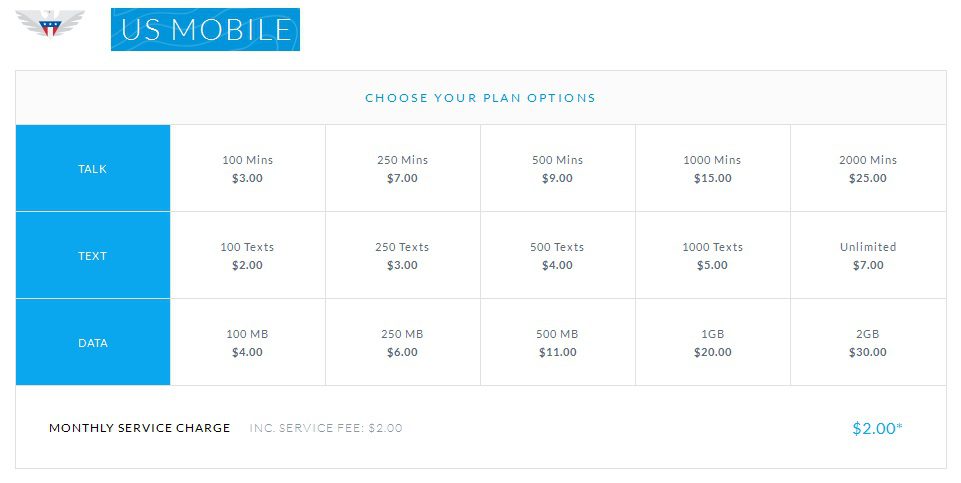Select the 100 MB $4.00 data option
961x483 pixels.
(x=248, y=343)
